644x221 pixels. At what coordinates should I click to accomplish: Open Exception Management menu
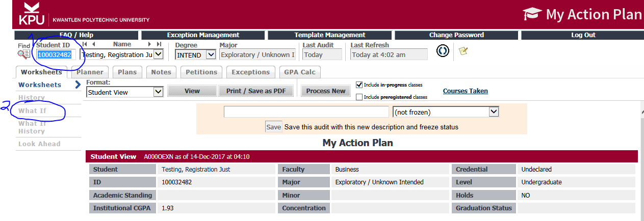point(203,35)
